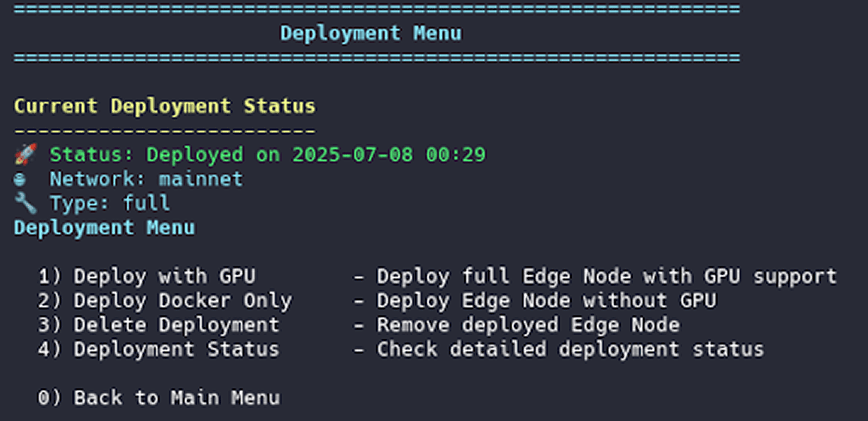Click the centered 'Deployment Menu' title at top
The image size is (868, 421).
pyautogui.click(x=371, y=33)
